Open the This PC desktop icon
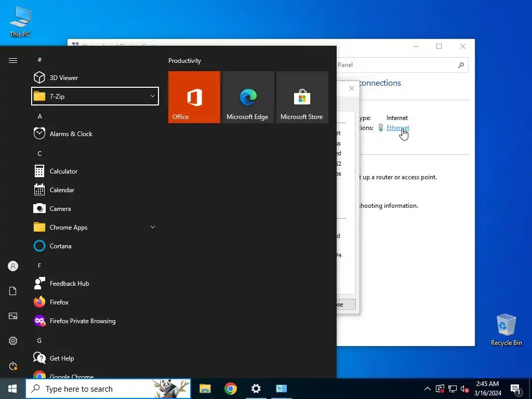The image size is (532, 399). point(20,21)
